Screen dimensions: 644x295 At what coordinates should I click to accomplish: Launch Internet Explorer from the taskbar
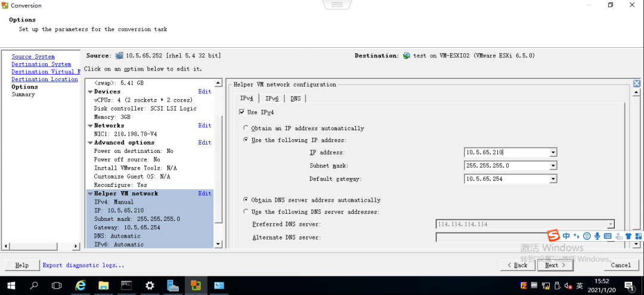[81, 285]
